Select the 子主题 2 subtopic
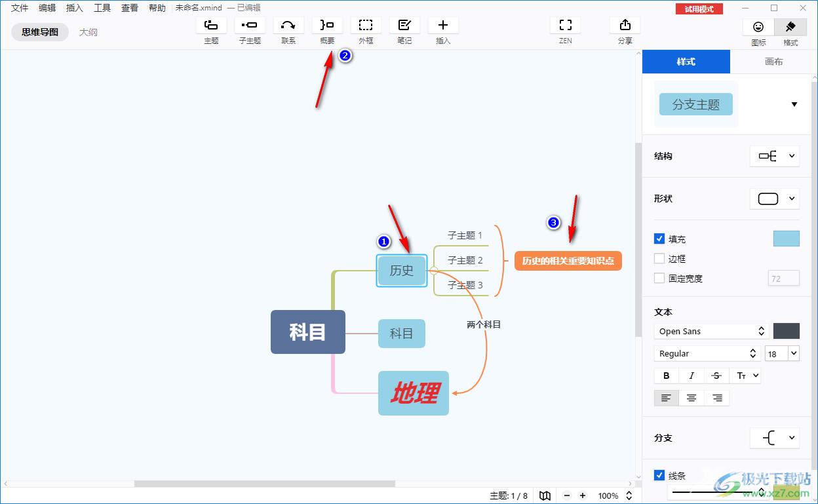 click(x=465, y=260)
